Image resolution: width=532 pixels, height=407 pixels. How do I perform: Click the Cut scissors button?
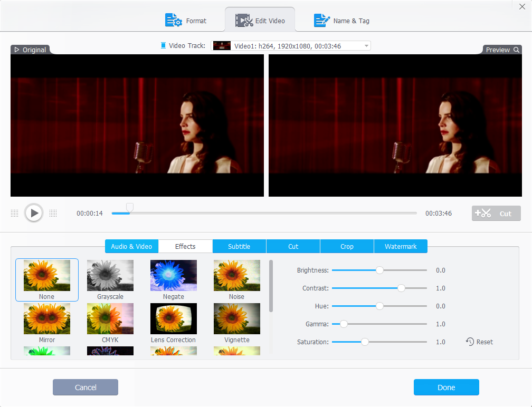tap(496, 214)
